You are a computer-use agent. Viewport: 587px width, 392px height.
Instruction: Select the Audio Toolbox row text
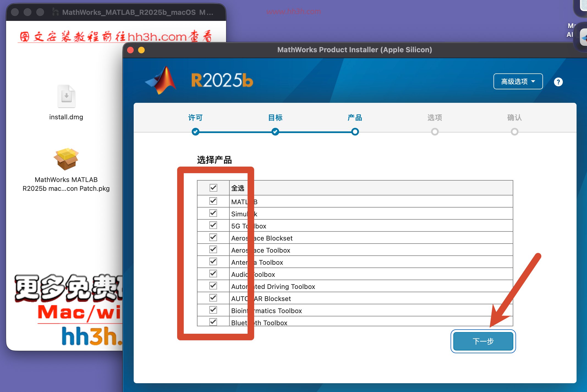(x=253, y=274)
